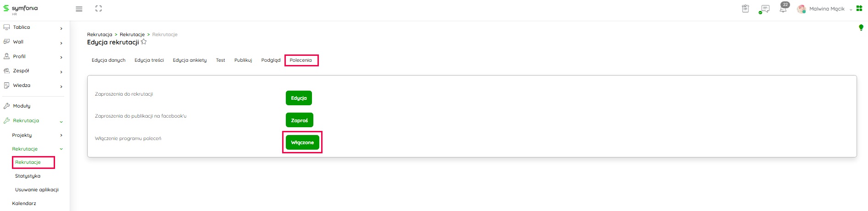Switch to the Edycja ankiety tab

click(189, 60)
